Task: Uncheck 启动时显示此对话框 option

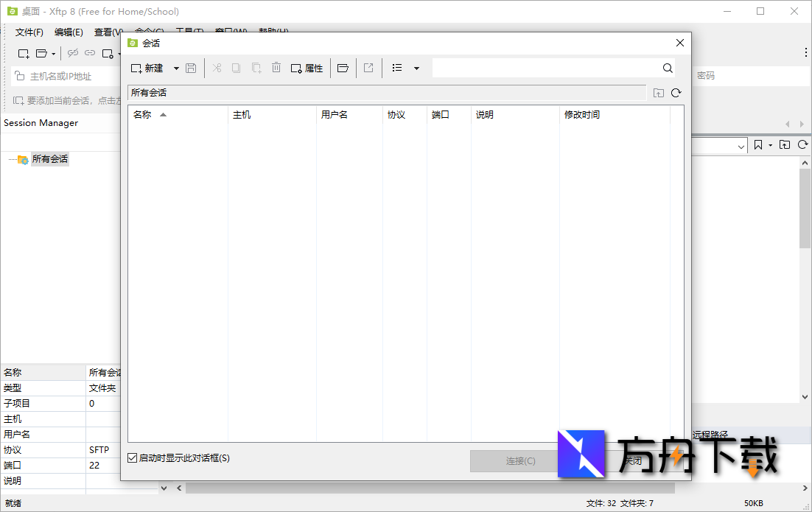Action: pyautogui.click(x=131, y=458)
